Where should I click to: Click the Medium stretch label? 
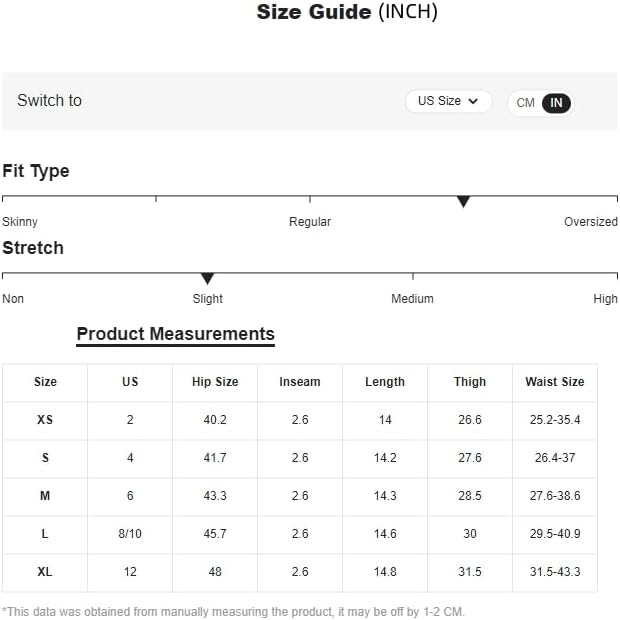tap(412, 299)
